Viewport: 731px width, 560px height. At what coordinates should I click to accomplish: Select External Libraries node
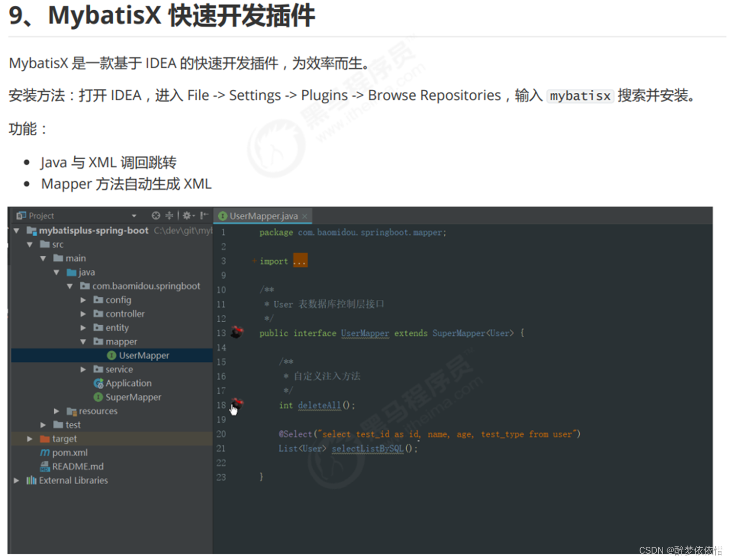[x=73, y=480]
